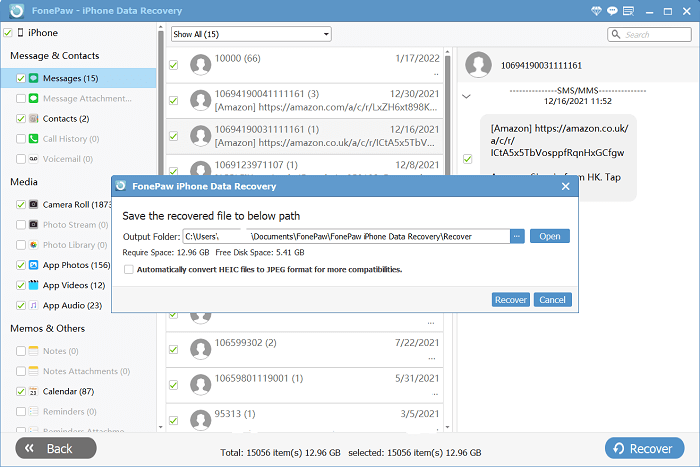Click the App Videos clapperboard icon
Image resolution: width=700 pixels, height=467 pixels.
[33, 285]
